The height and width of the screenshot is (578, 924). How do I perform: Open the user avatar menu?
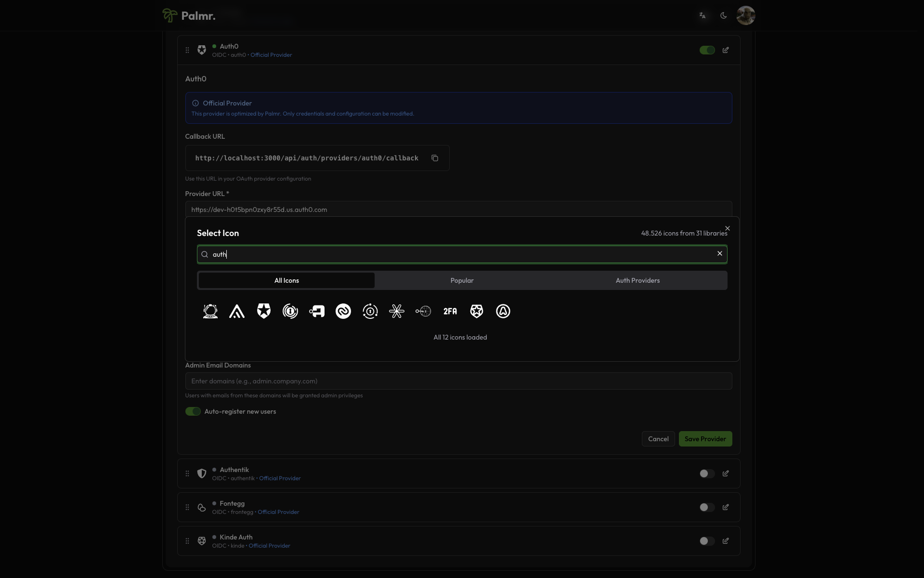[746, 15]
